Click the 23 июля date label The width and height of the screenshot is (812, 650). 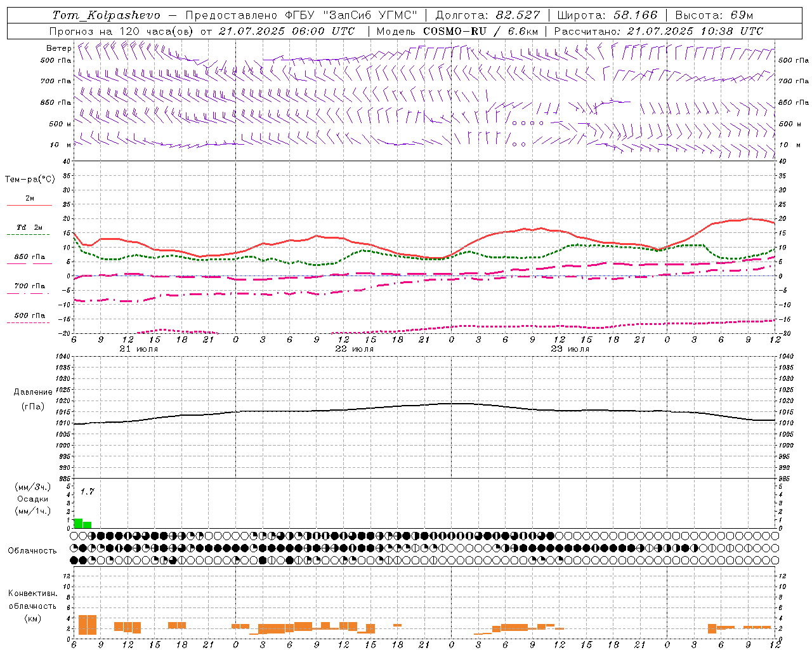click(x=570, y=349)
